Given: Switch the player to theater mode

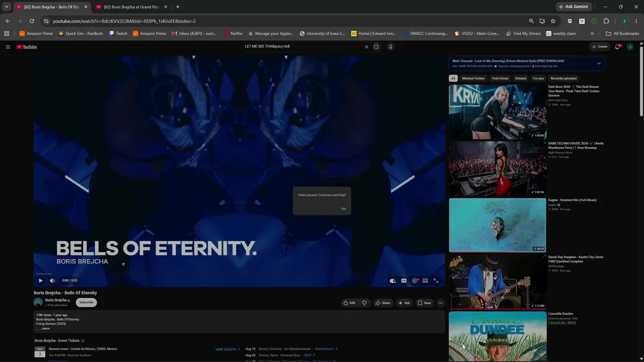Looking at the screenshot, I should coord(425,281).
